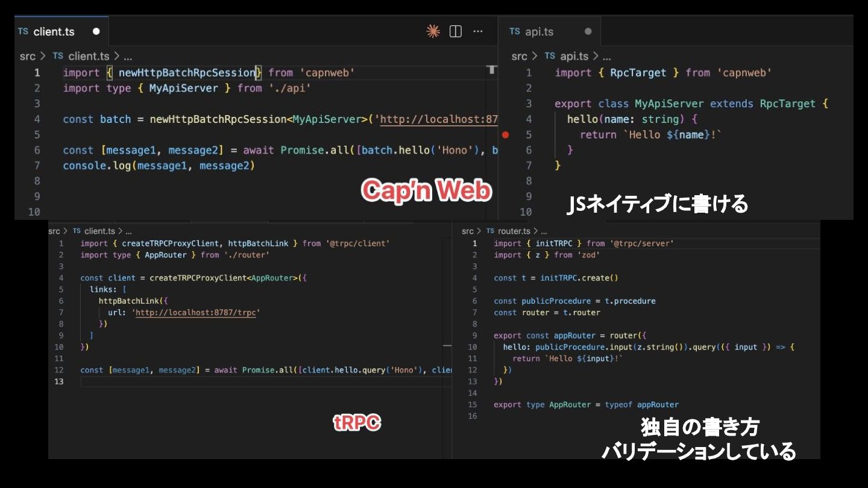The height and width of the screenshot is (488, 868).
Task: Click "const publicProcedure = t.procedure" line
Action: [x=574, y=301]
